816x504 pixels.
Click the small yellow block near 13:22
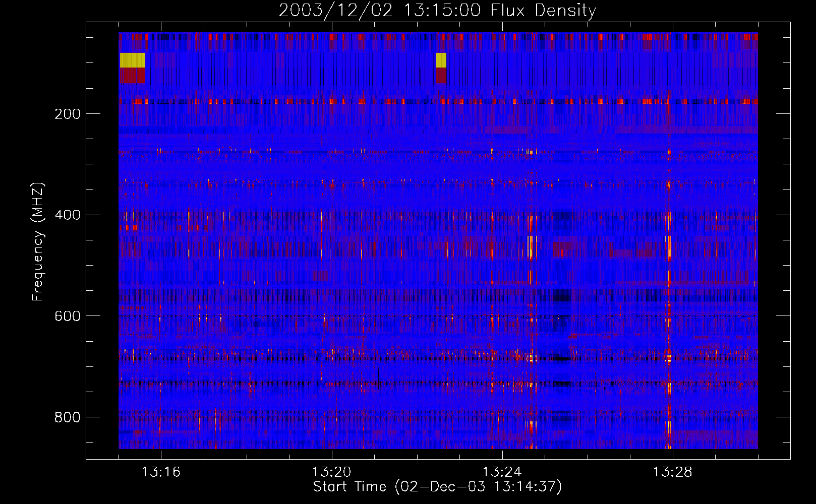(441, 60)
